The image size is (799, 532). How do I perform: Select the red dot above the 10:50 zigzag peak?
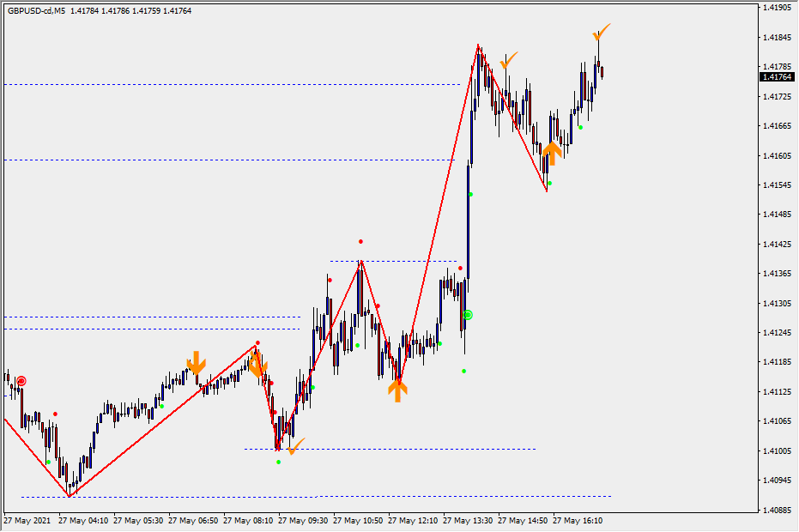coord(361,242)
